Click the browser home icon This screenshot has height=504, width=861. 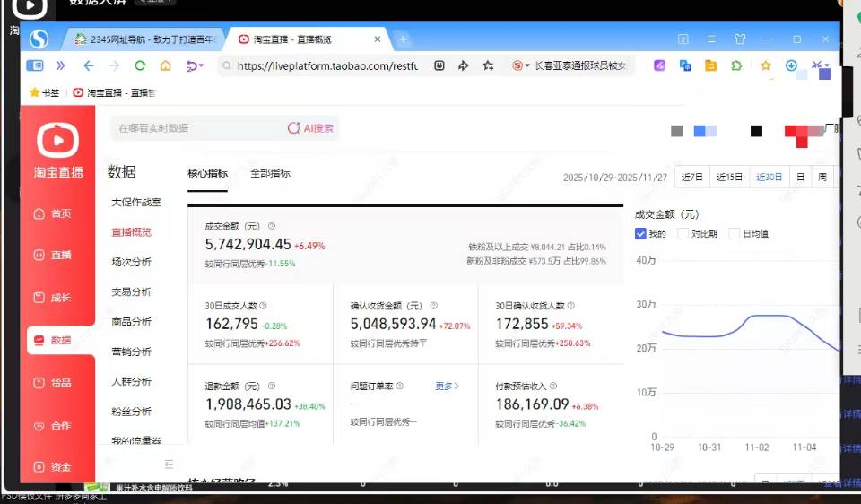click(165, 65)
